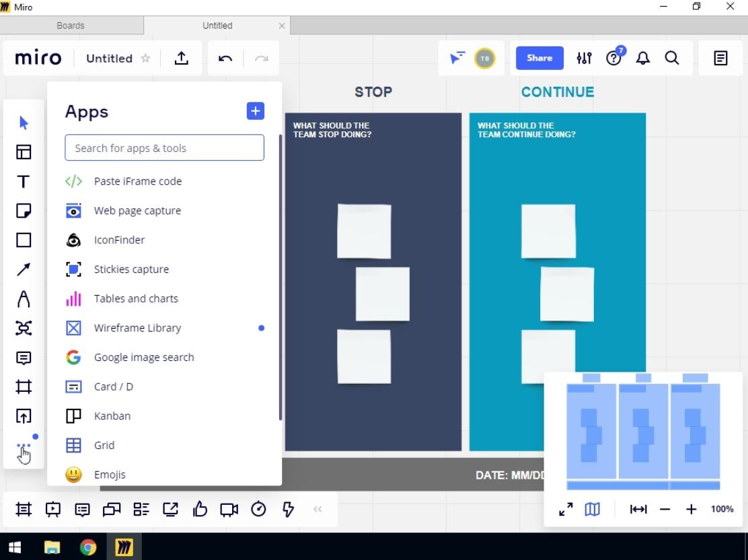The width and height of the screenshot is (748, 560).
Task: Select the Pen drawing tool
Action: click(24, 299)
